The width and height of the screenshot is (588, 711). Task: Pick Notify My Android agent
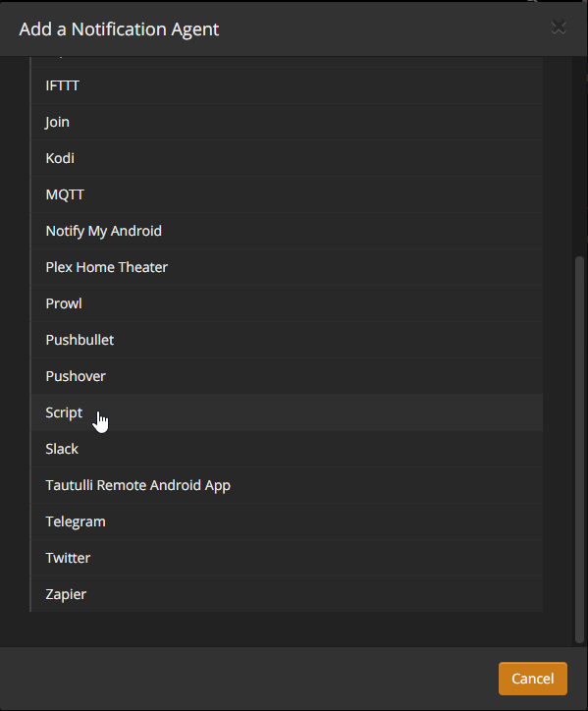coord(287,231)
